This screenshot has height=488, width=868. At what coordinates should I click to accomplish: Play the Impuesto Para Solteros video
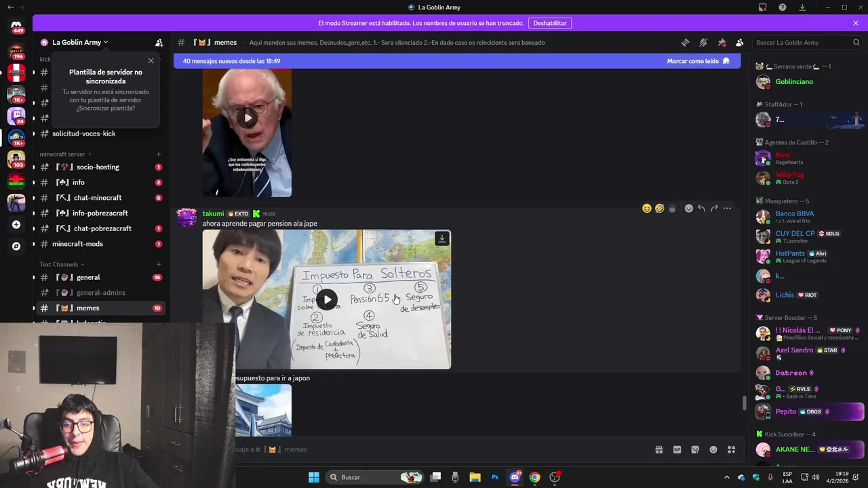coord(327,300)
